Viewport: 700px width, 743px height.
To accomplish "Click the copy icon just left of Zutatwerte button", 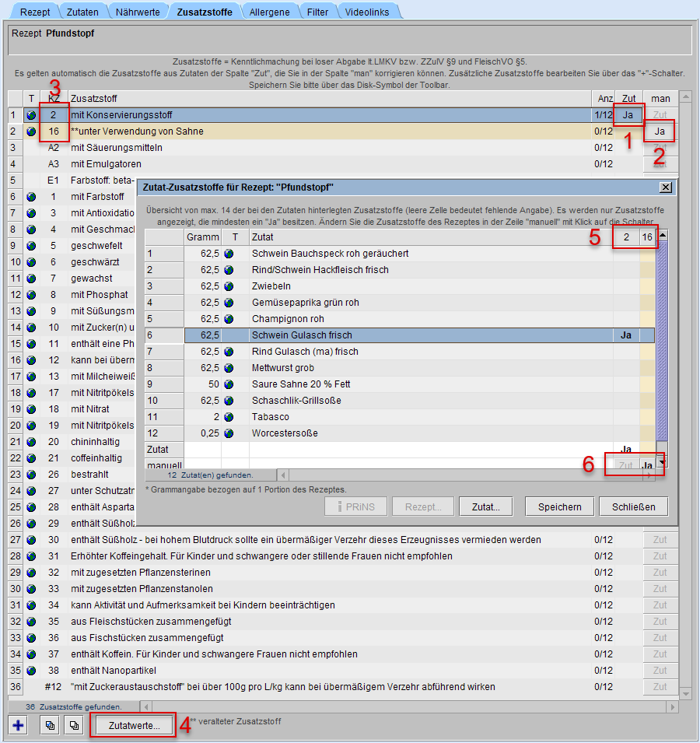I will 75,725.
